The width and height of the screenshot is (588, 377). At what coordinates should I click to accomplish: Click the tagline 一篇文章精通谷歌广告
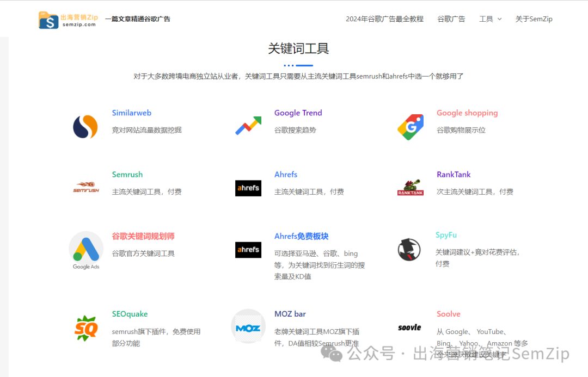pyautogui.click(x=138, y=19)
